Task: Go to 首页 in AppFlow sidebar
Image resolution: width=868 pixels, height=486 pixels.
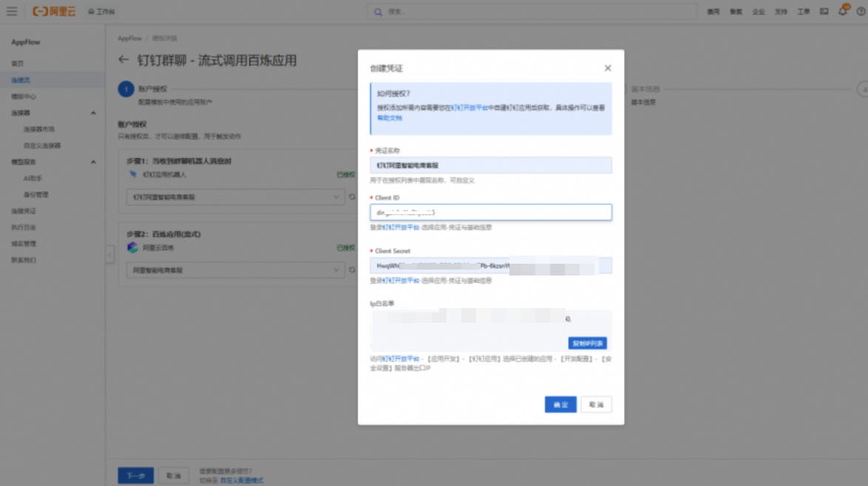Action: point(18,64)
